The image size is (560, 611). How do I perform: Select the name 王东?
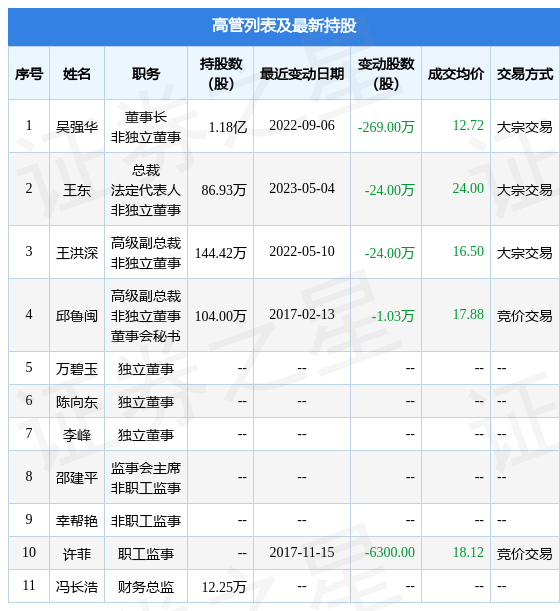(x=77, y=190)
